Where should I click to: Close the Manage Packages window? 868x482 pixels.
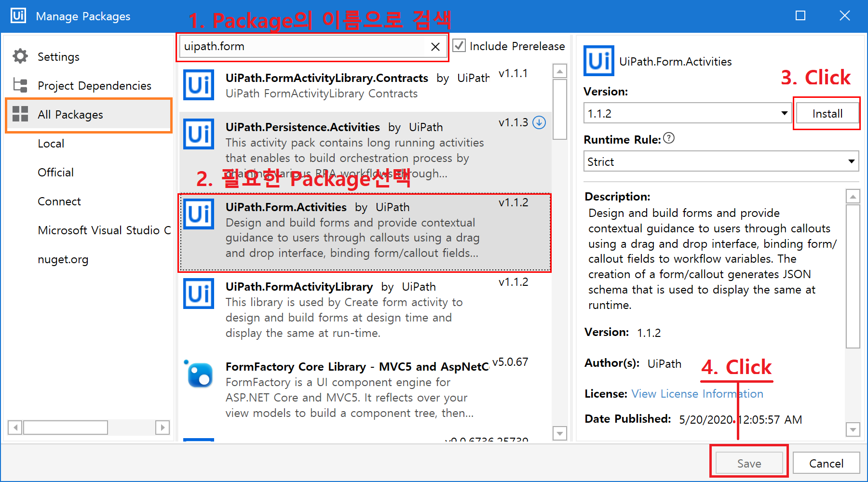click(845, 16)
